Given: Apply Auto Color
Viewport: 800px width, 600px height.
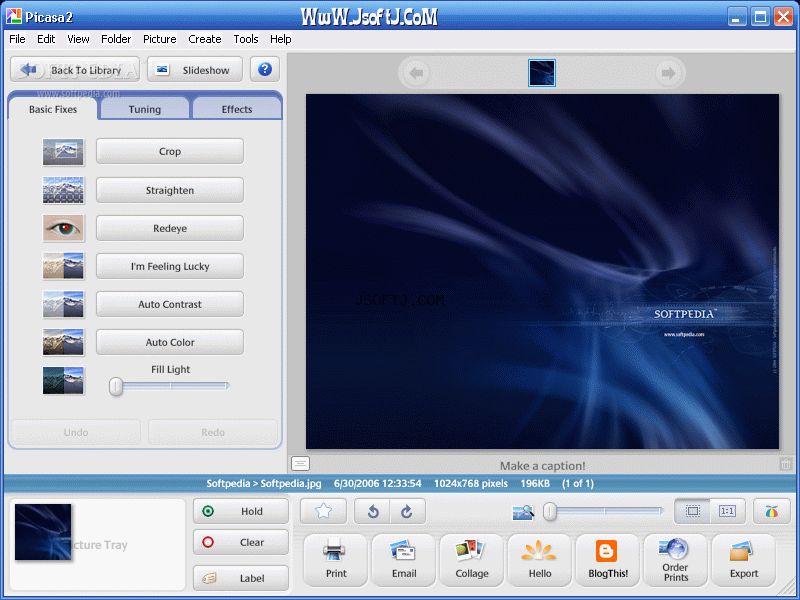Looking at the screenshot, I should [170, 342].
